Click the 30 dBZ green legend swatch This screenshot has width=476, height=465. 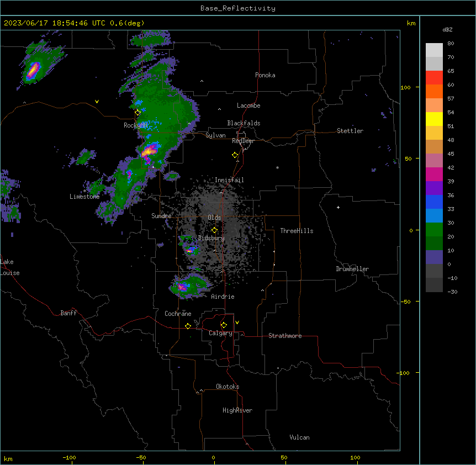[434, 230]
